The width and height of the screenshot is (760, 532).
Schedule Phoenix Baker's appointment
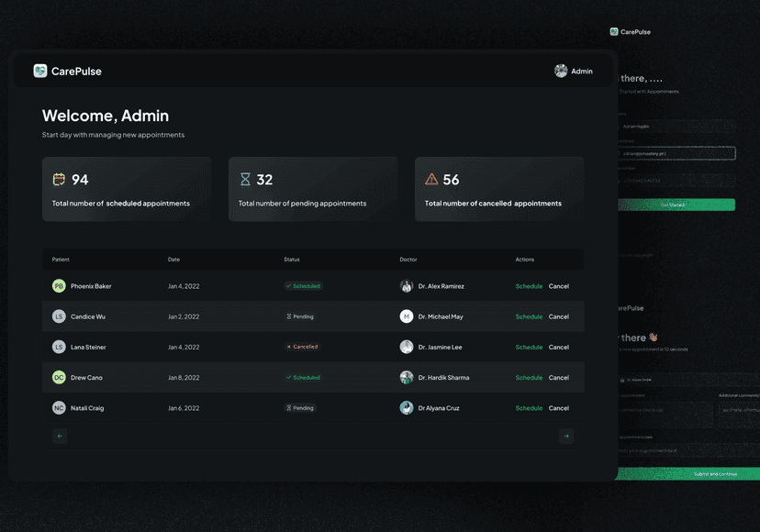pyautogui.click(x=529, y=286)
